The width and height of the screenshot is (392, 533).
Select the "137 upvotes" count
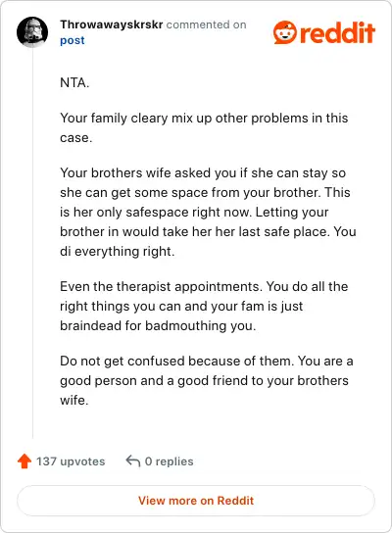[x=71, y=461]
